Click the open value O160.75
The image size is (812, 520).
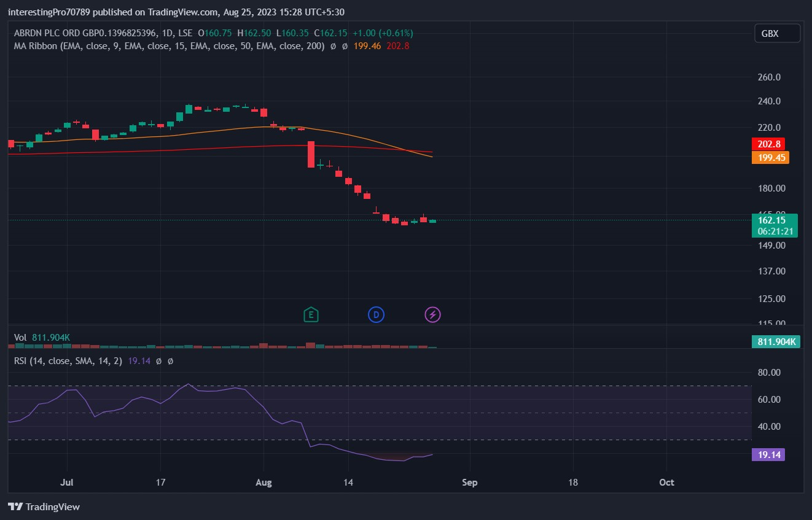click(214, 33)
